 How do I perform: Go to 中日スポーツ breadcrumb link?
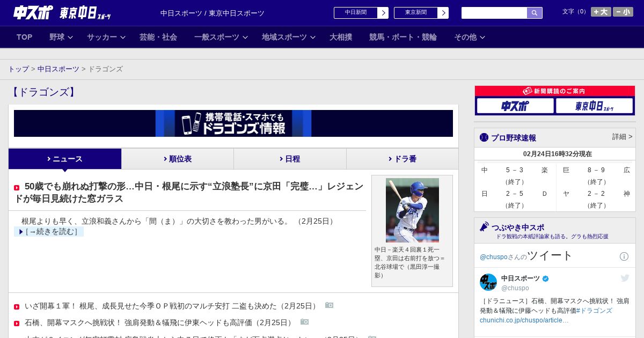click(58, 69)
